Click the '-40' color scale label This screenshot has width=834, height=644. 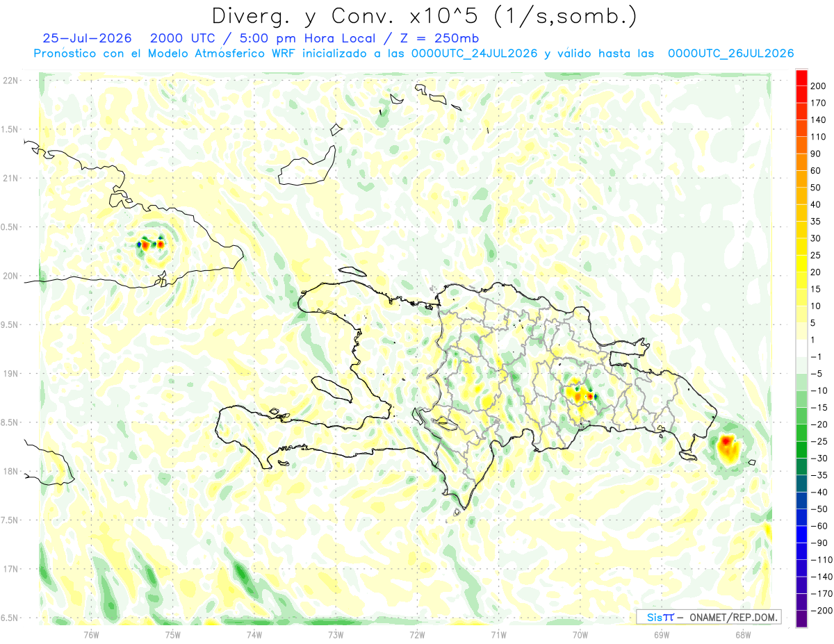pos(819,493)
